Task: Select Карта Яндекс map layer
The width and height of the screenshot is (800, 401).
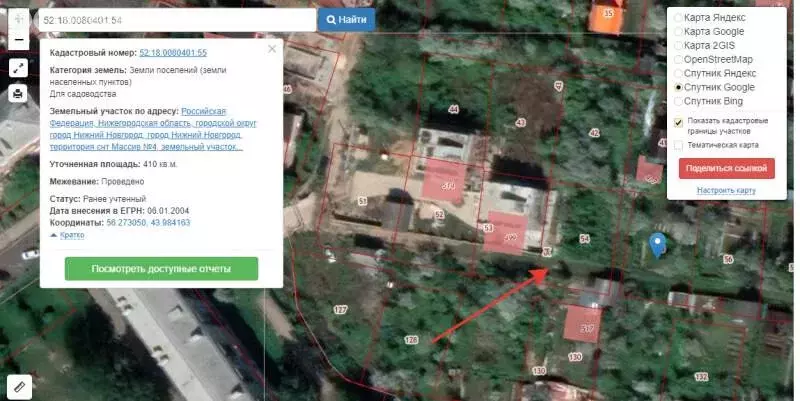Action: coord(679,18)
